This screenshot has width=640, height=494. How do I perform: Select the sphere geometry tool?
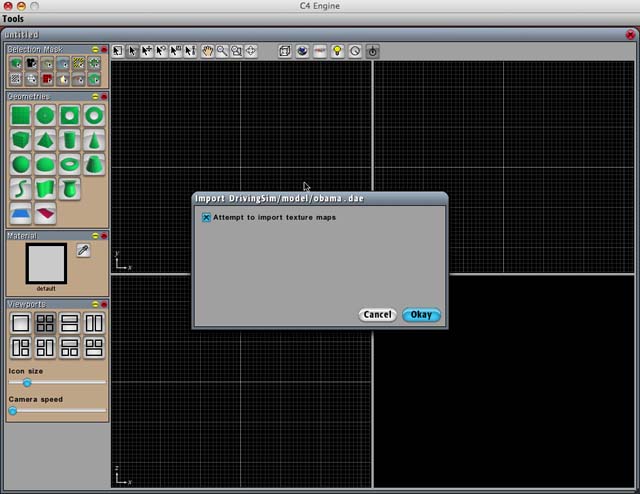(x=20, y=164)
